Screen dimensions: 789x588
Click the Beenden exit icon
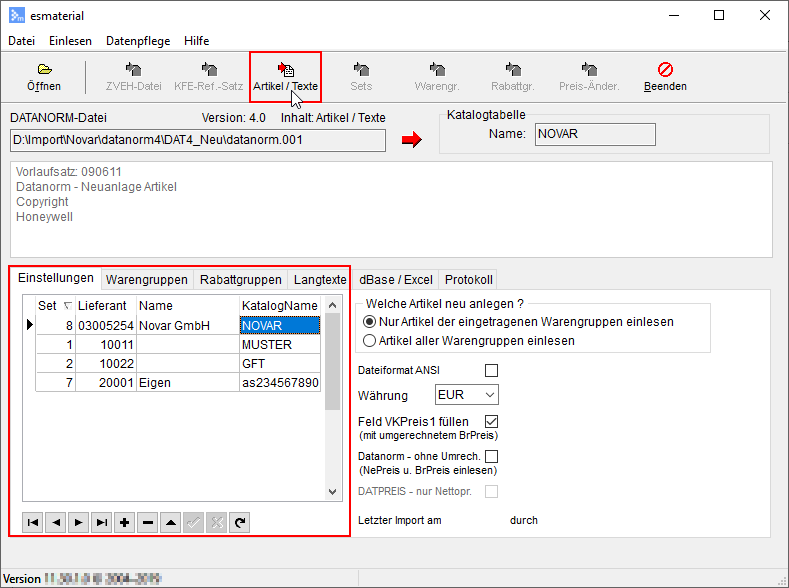tap(665, 69)
